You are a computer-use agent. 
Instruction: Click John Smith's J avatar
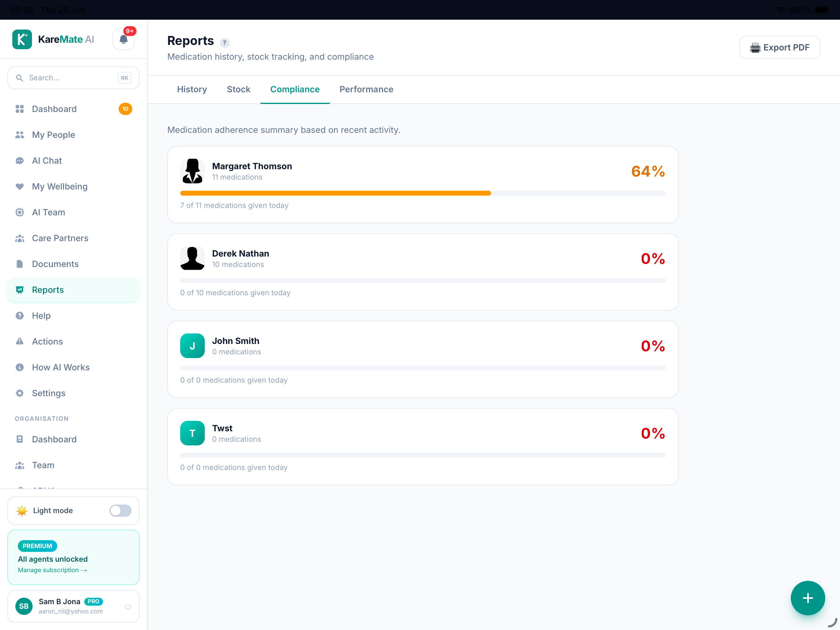click(x=192, y=346)
